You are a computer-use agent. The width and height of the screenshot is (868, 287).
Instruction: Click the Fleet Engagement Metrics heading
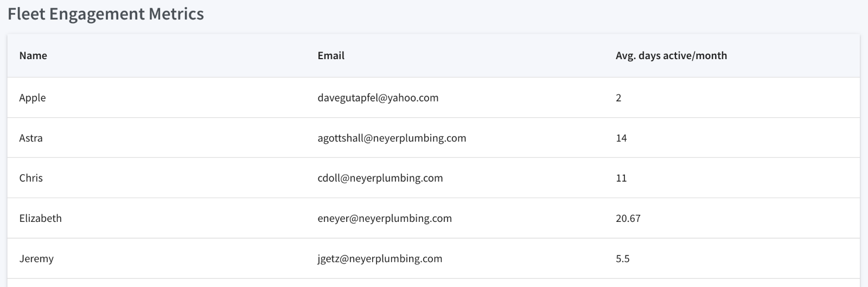click(x=106, y=14)
